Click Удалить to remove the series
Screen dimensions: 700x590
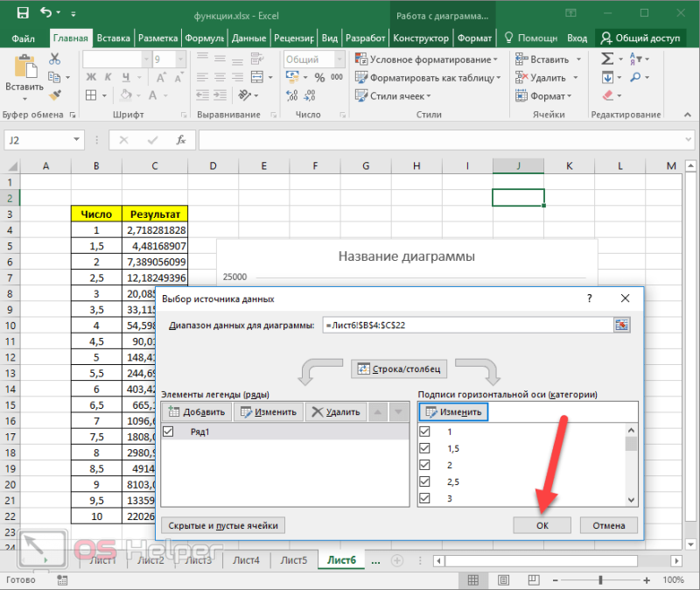[336, 411]
